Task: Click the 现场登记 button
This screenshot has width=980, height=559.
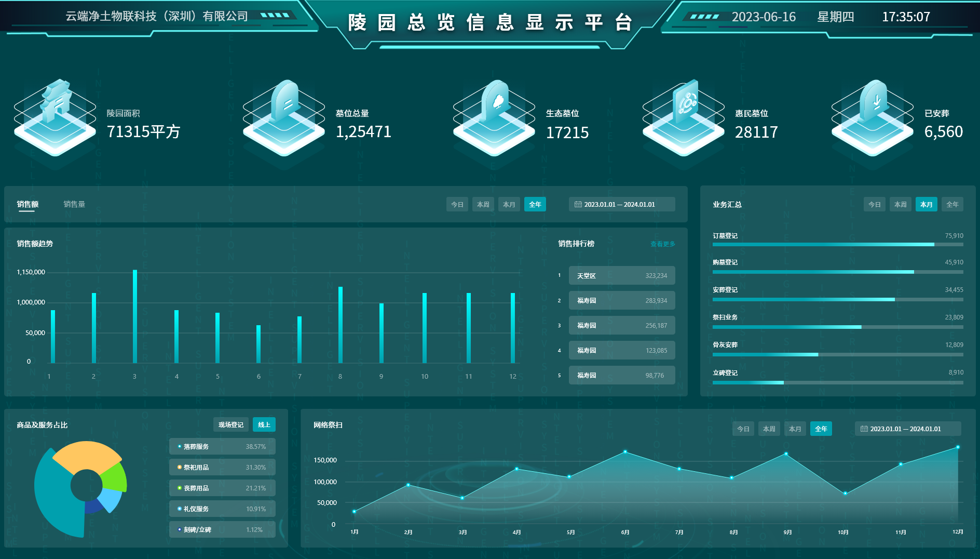Action: pos(230,425)
